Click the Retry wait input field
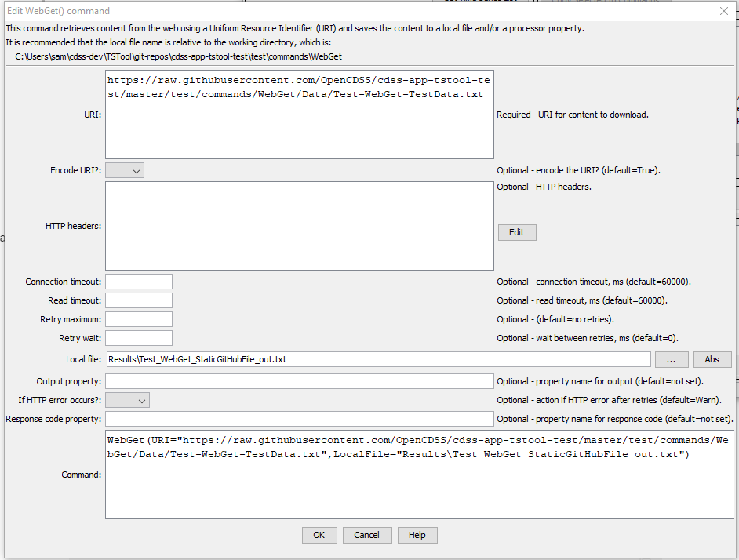The width and height of the screenshot is (739, 560). click(x=139, y=337)
